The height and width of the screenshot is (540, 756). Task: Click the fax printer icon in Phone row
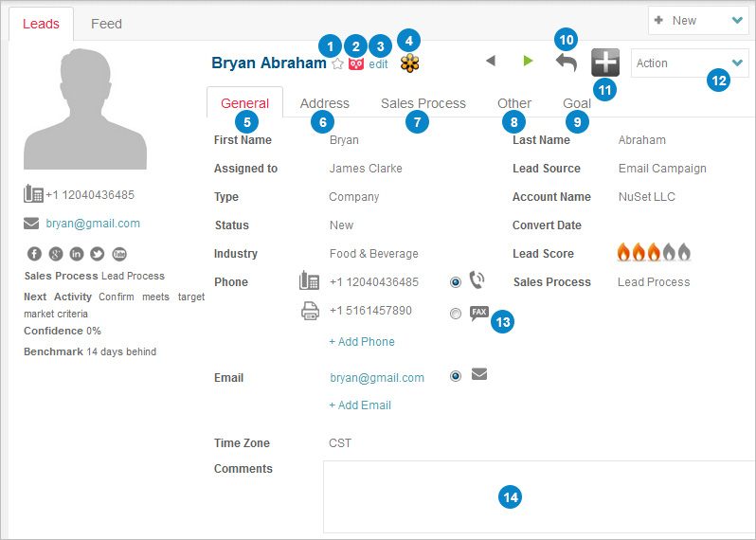tap(310, 311)
